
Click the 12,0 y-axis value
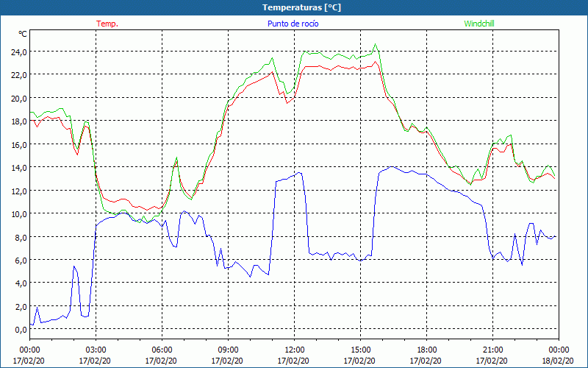click(x=19, y=191)
